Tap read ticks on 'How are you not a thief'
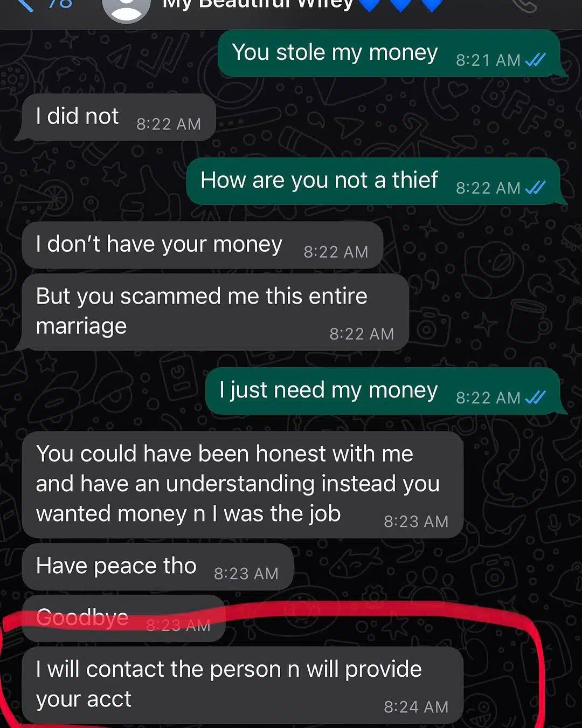 coord(536,187)
